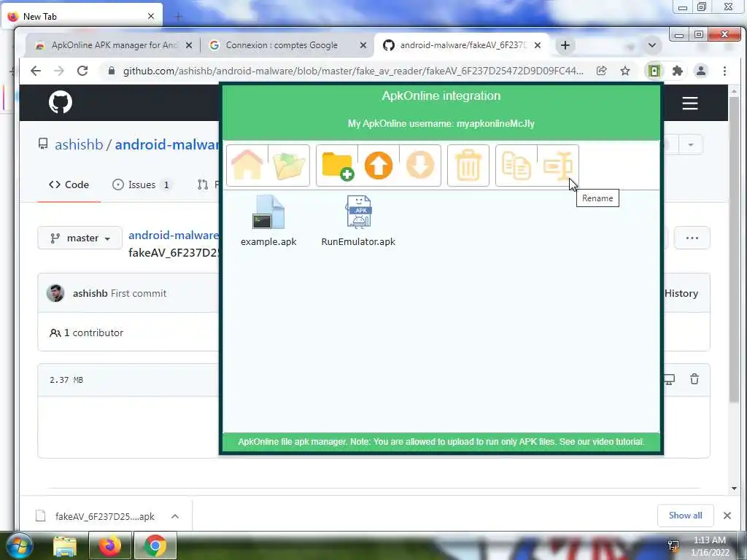Open First commit message link
Screen dimensions: 747x560
tap(139, 293)
